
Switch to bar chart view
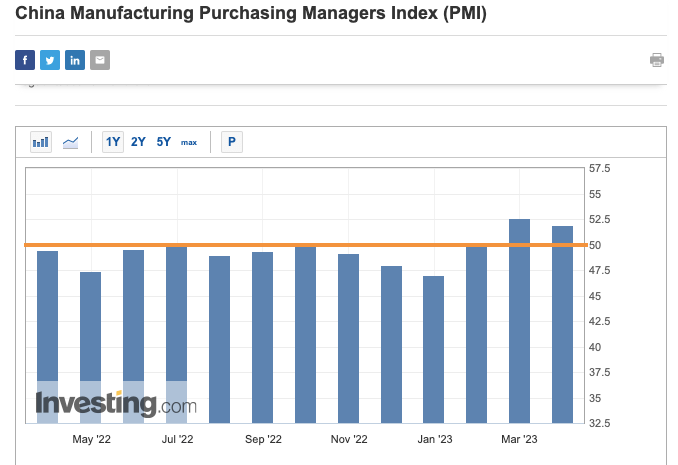tap(41, 142)
